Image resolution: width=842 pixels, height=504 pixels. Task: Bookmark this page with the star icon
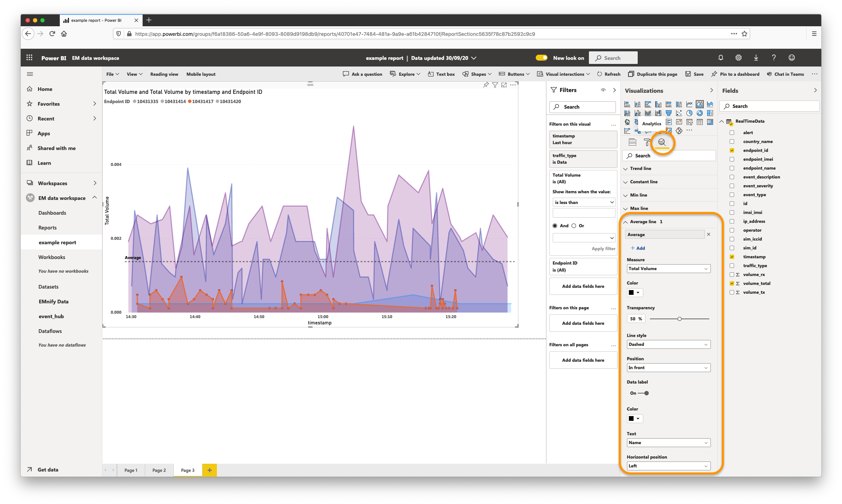pos(744,34)
